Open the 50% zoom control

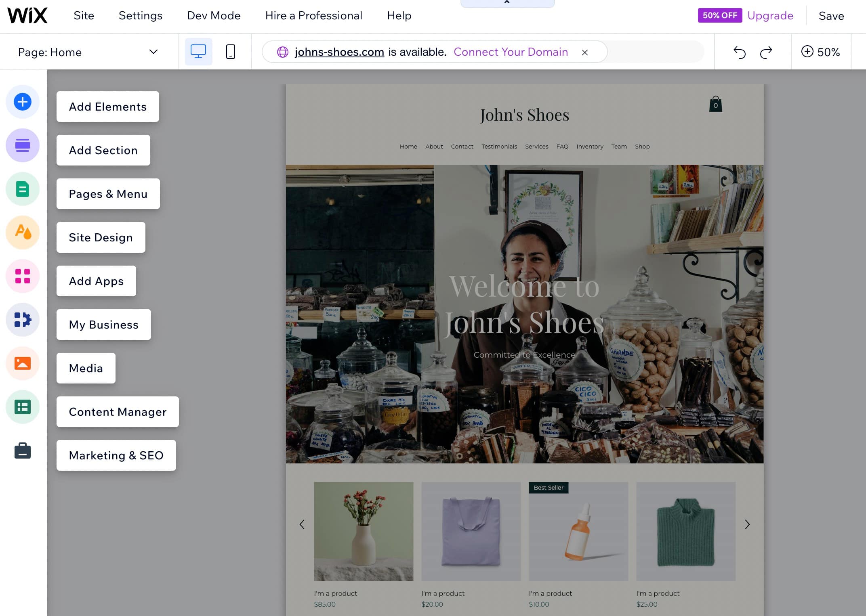[820, 52]
